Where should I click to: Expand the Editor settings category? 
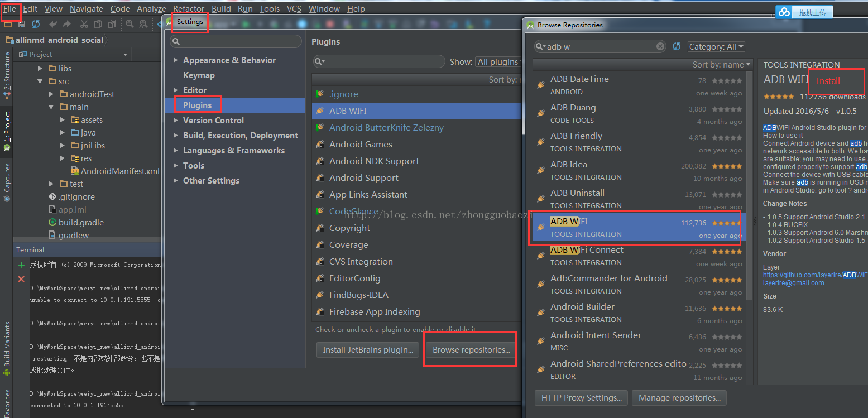pyautogui.click(x=176, y=90)
